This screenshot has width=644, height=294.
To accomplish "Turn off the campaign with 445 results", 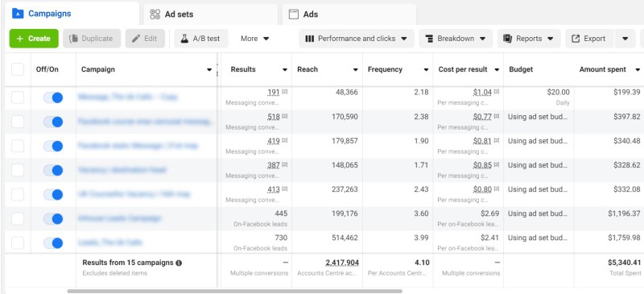I will click(x=53, y=219).
